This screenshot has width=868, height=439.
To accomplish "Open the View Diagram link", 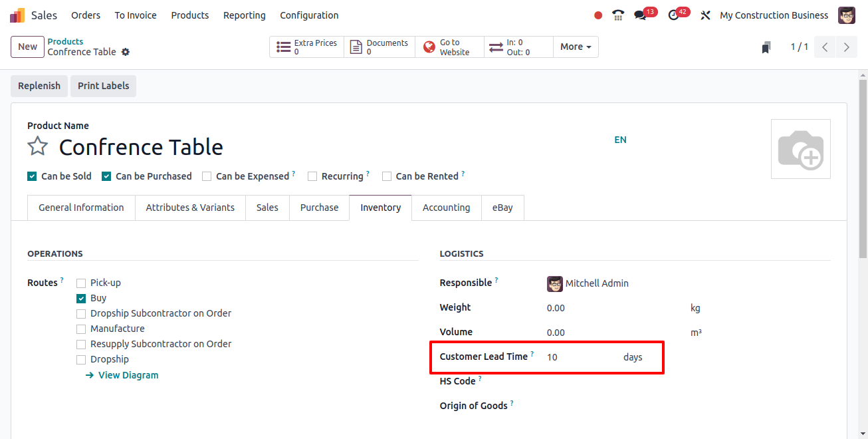I will (122, 375).
